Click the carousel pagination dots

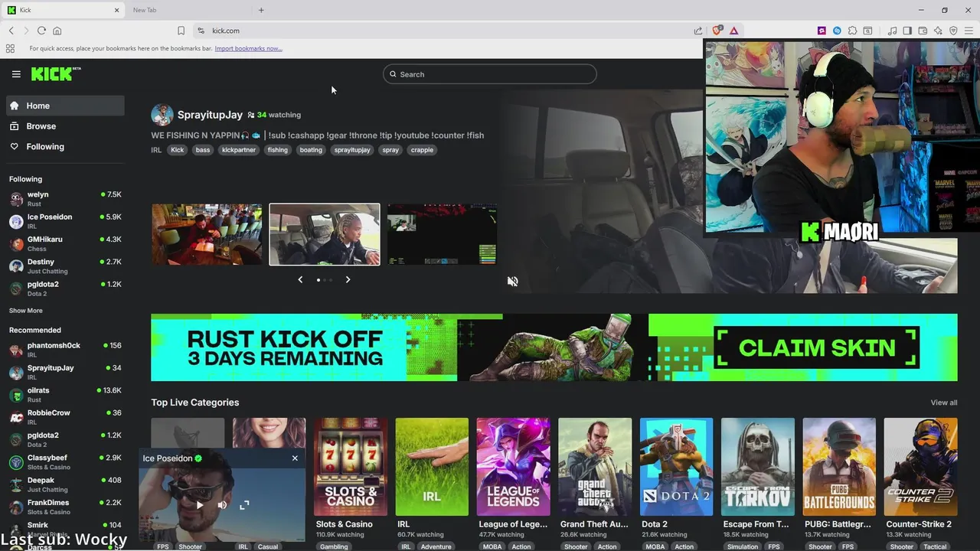click(x=325, y=280)
